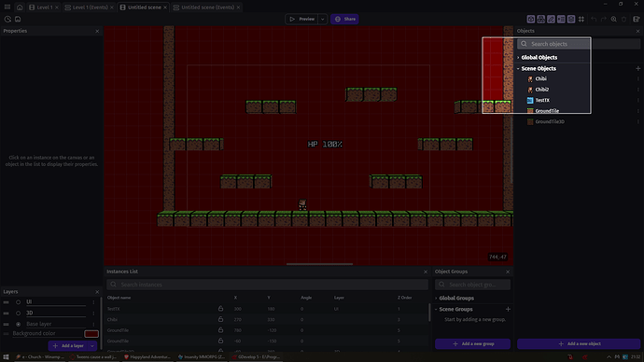Open the Background color swatch
644x362 pixels.
tap(91, 334)
